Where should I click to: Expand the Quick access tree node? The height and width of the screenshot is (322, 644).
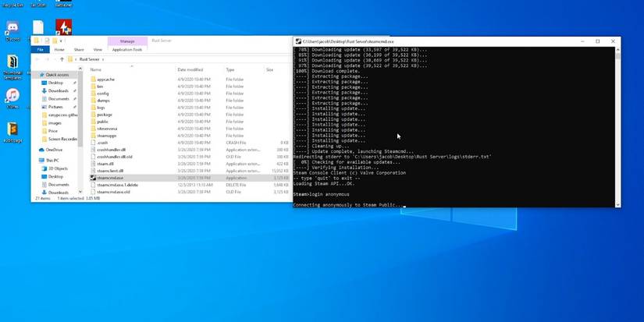[36, 75]
